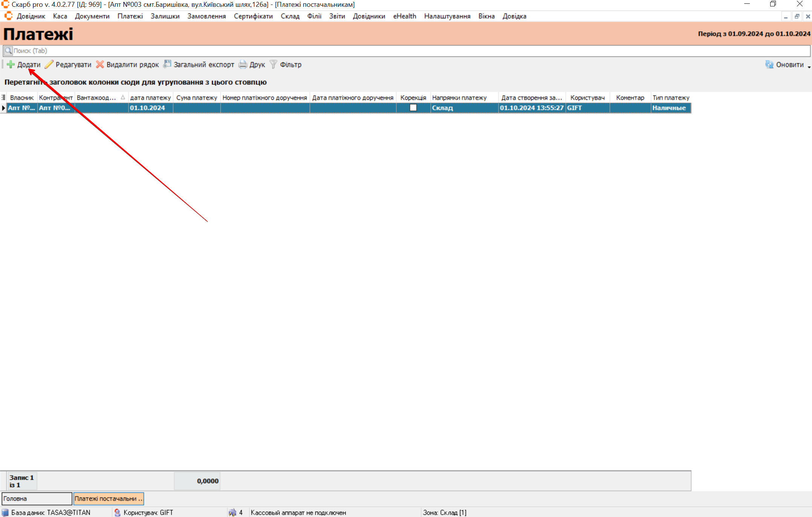Click the current row indicator arrow
This screenshot has width=812, height=517.
point(3,108)
